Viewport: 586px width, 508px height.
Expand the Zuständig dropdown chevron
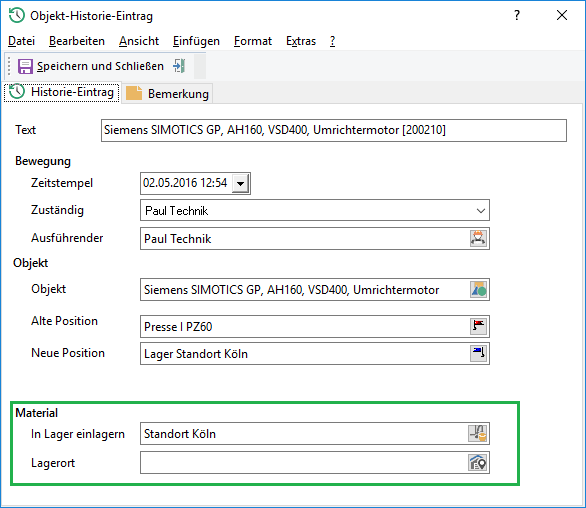(481, 211)
